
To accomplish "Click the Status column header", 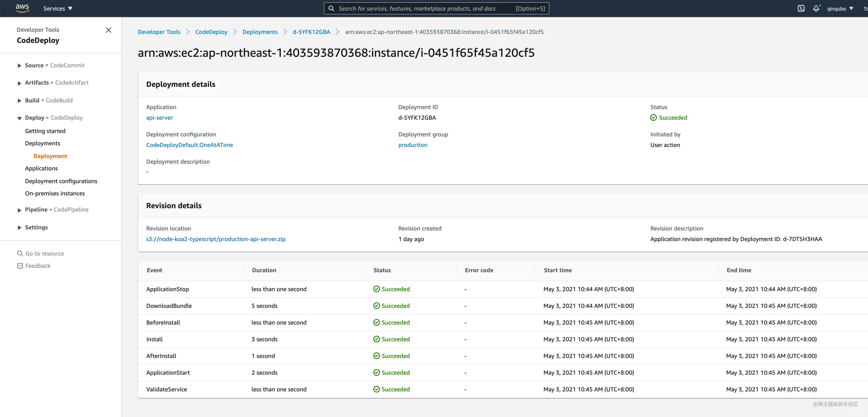I will click(x=382, y=270).
